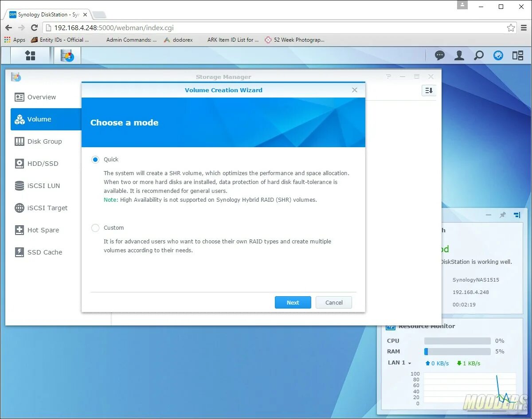Select the Custom mode radio button
This screenshot has height=419, width=532.
[95, 228]
